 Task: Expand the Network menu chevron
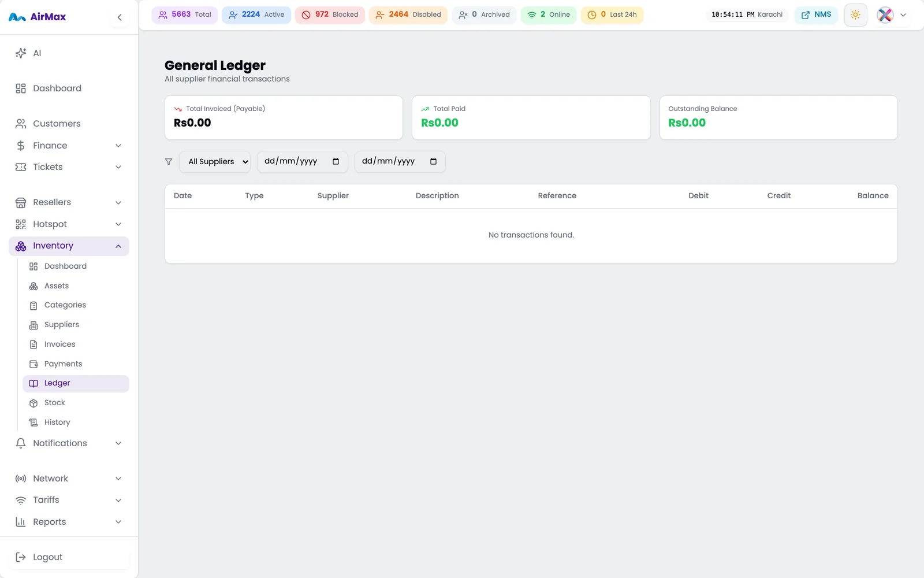tap(118, 479)
